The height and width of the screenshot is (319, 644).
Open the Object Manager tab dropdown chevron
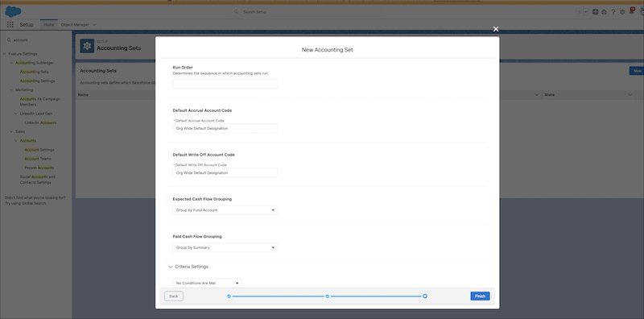click(x=94, y=25)
